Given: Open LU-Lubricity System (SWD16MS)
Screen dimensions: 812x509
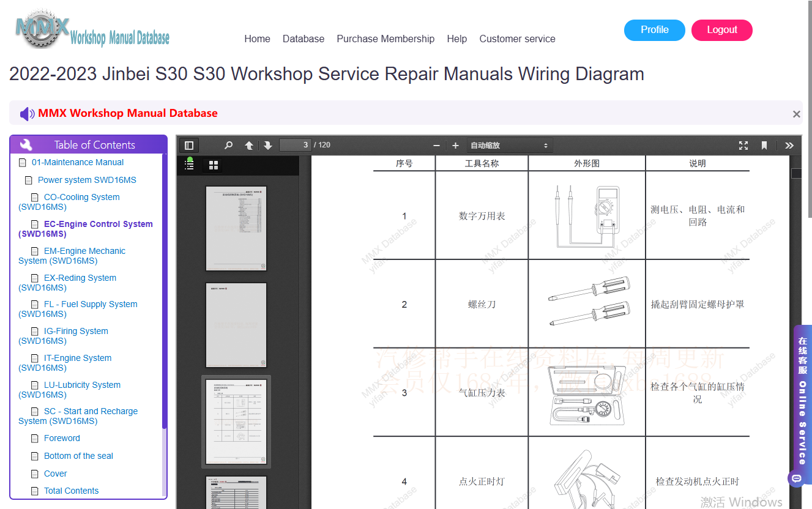Looking at the screenshot, I should pos(70,390).
